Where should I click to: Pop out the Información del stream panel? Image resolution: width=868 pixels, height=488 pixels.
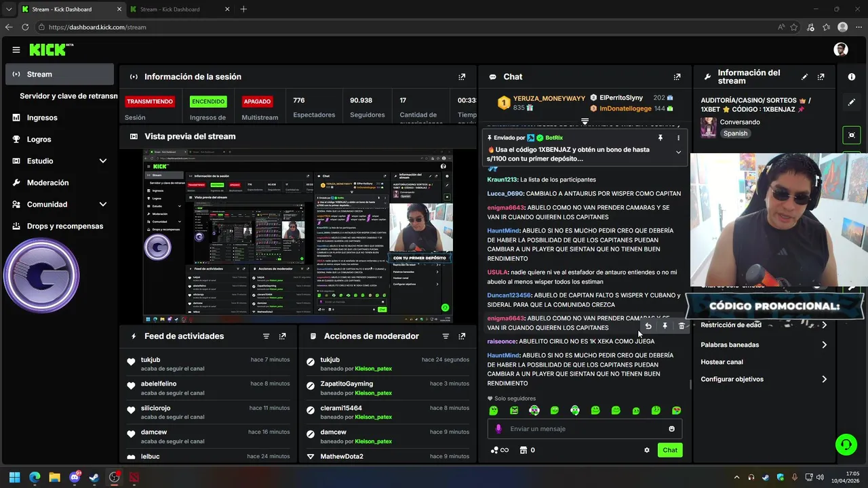click(821, 77)
